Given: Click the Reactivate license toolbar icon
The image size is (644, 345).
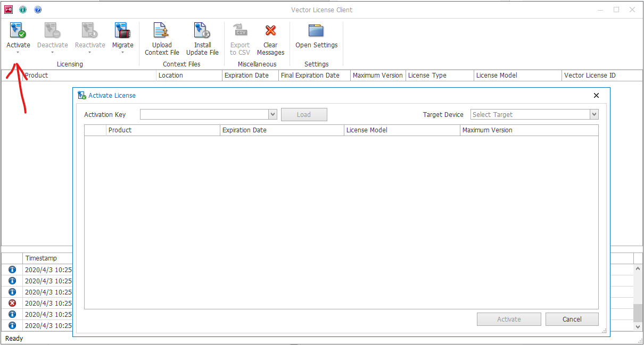Looking at the screenshot, I should [x=89, y=31].
